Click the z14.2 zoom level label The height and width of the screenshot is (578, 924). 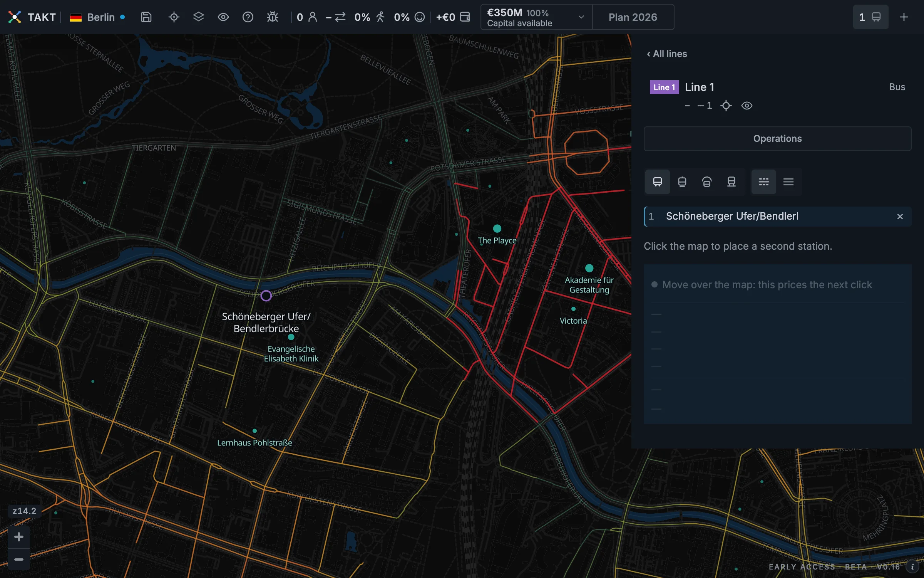[x=24, y=511]
